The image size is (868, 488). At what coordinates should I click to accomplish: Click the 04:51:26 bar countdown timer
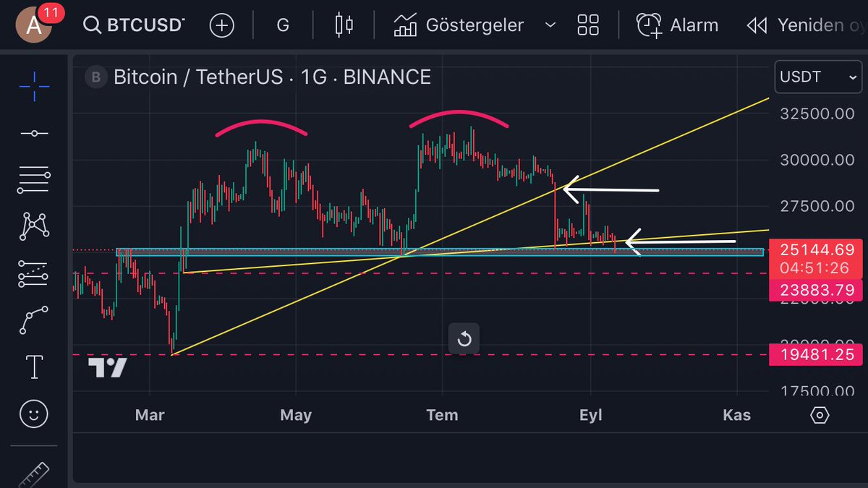point(814,268)
